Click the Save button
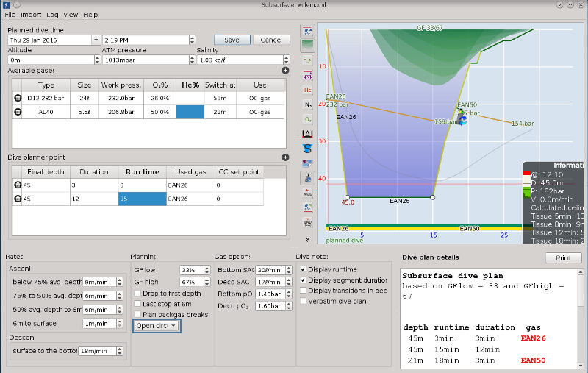This screenshot has height=373, width=588. coord(232,40)
